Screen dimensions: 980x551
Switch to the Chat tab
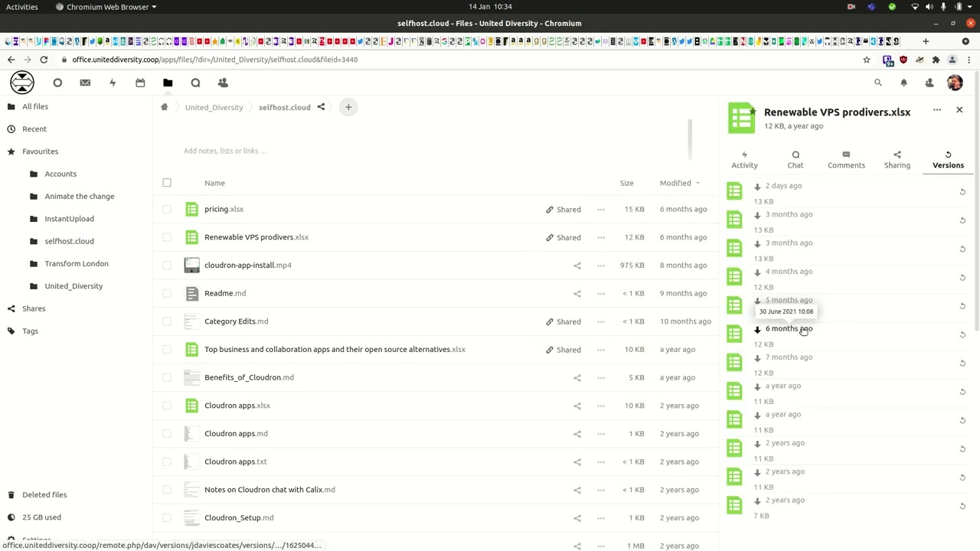795,159
